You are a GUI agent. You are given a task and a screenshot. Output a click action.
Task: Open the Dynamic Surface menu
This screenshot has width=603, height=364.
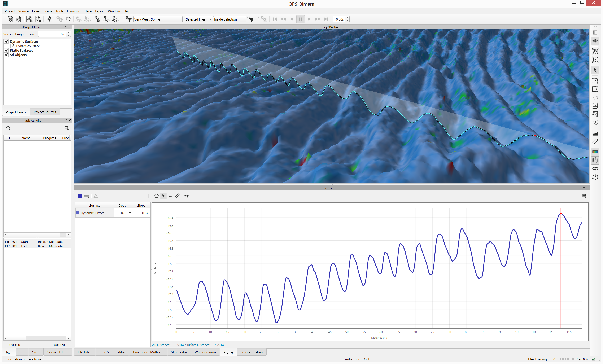point(79,11)
